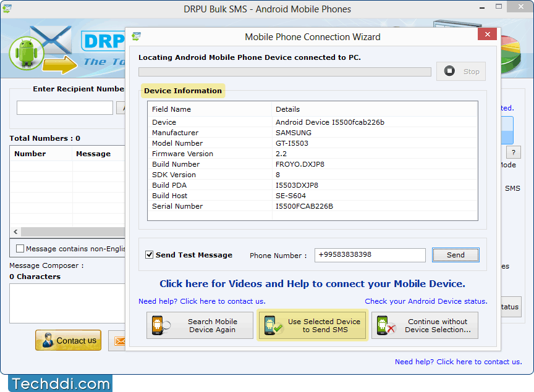Click Send to send the test message
534x392 pixels.
[x=456, y=255]
